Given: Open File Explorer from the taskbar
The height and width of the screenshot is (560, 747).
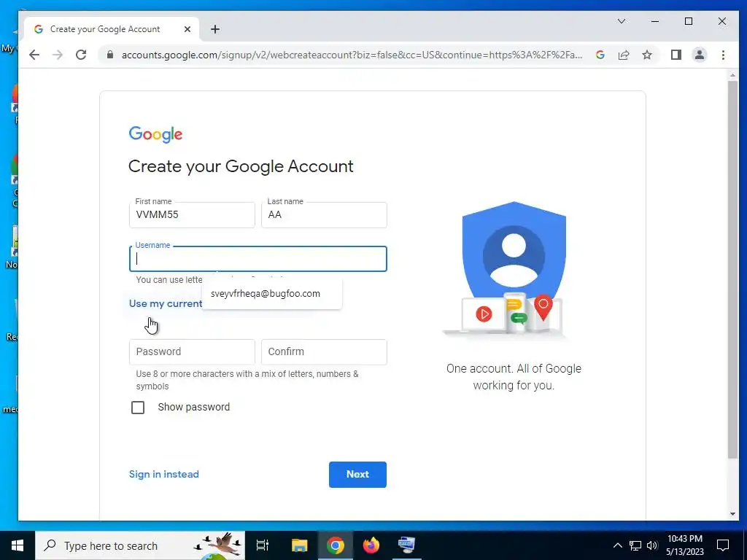Looking at the screenshot, I should (299, 545).
